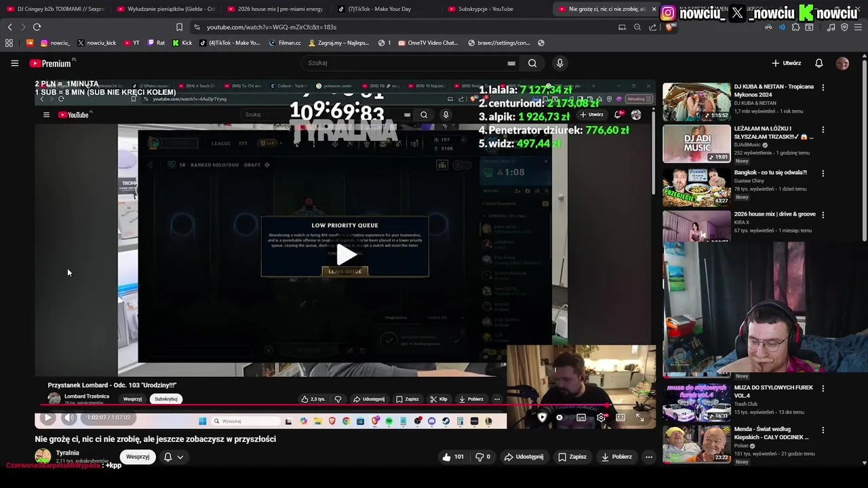Mute the video with speaker icon
Image resolution: width=868 pixels, height=488 pixels.
pos(69,418)
